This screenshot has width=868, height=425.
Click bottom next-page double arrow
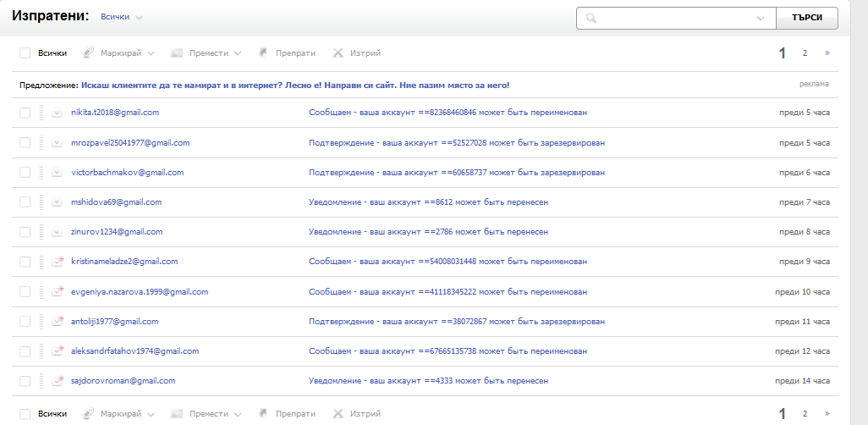click(x=827, y=413)
